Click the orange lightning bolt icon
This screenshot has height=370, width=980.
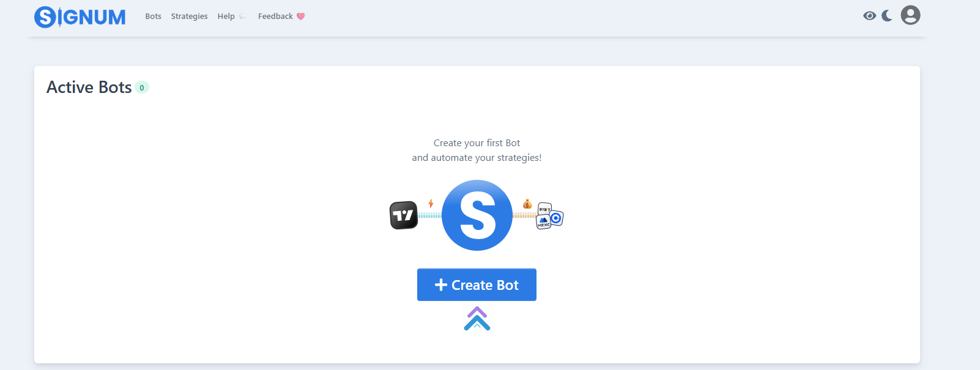[431, 204]
